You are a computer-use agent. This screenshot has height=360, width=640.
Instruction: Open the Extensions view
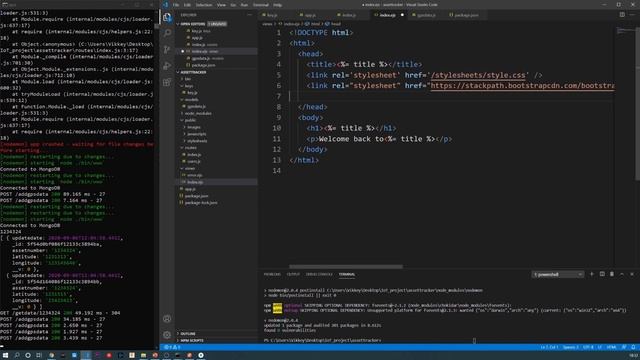click(x=167, y=82)
